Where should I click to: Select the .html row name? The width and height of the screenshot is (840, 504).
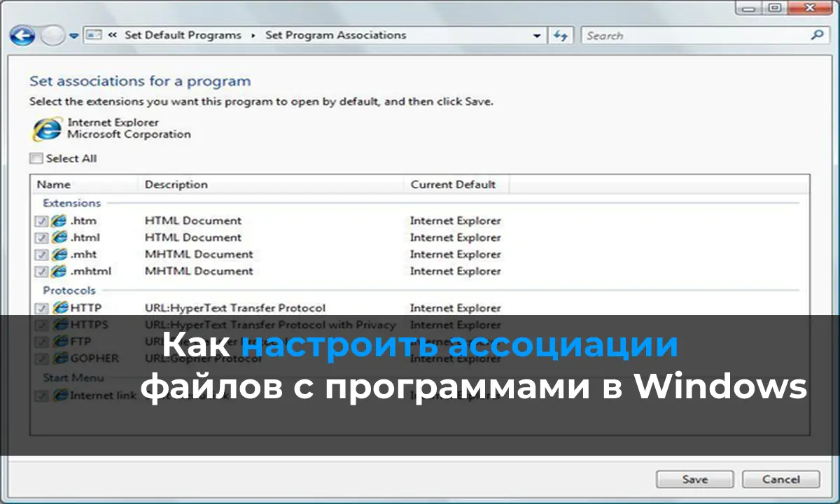[85, 237]
